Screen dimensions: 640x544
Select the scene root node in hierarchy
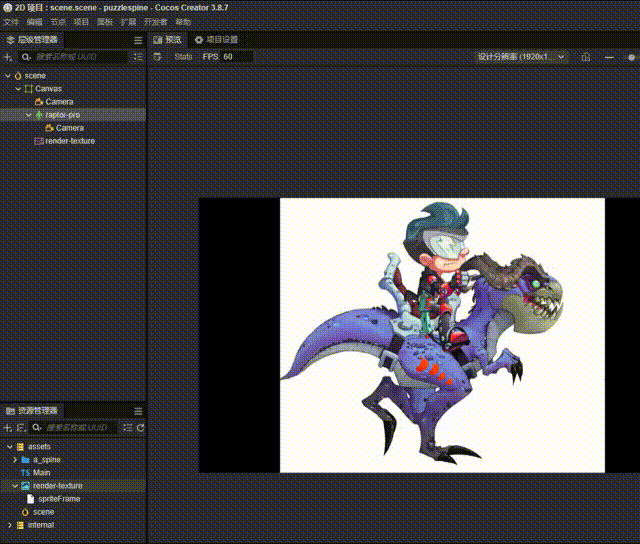click(73, 76)
